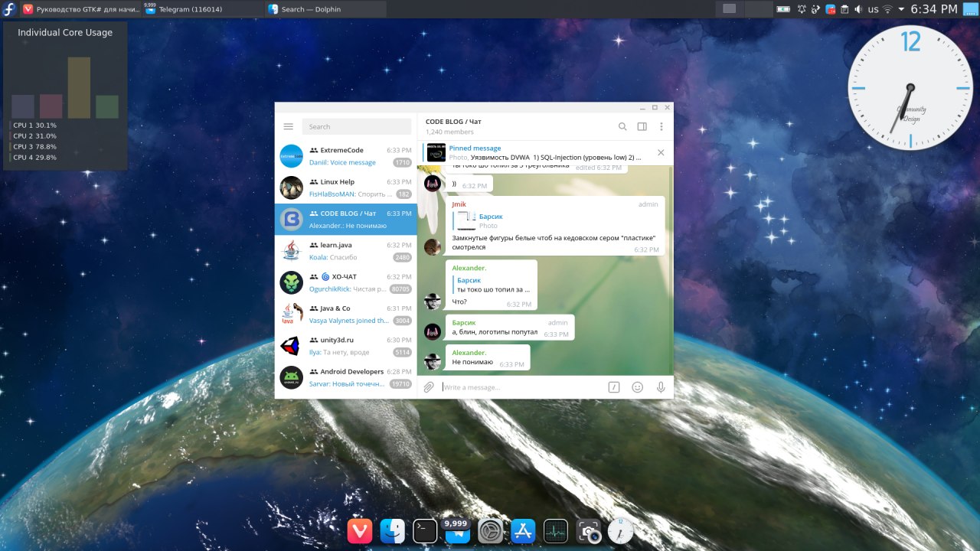Launch Vivaldi from the dock
Image resolution: width=980 pixels, height=551 pixels.
point(359,531)
